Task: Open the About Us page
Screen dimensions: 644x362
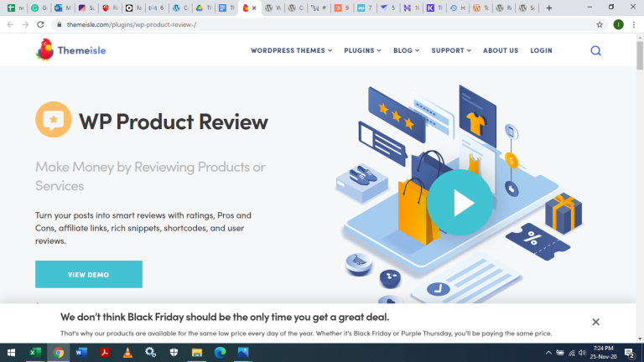Action: point(501,50)
